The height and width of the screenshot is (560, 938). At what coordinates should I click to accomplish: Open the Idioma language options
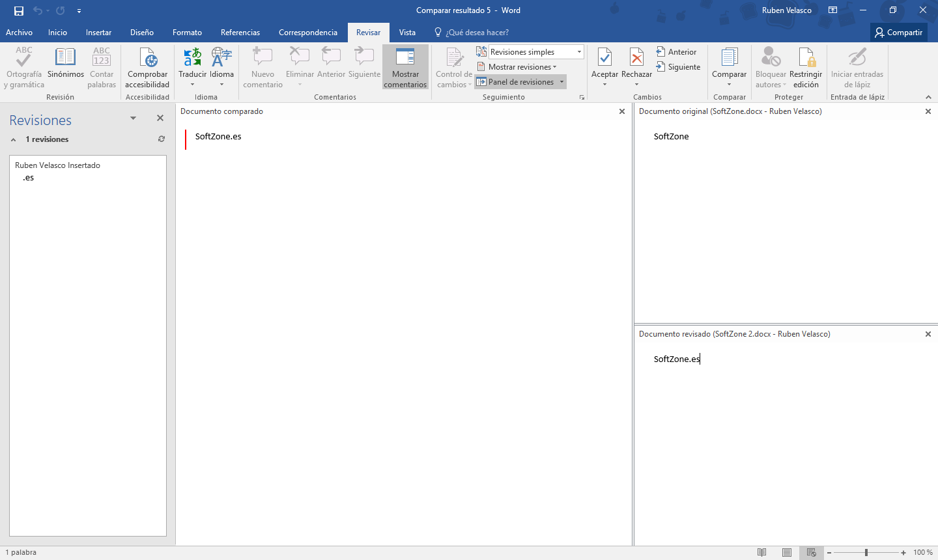pos(221,68)
